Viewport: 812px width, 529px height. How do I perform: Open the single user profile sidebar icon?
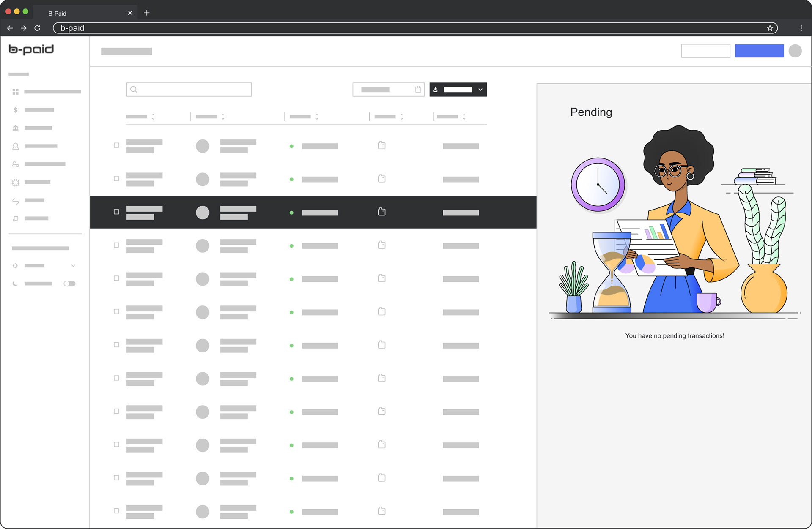(x=16, y=146)
